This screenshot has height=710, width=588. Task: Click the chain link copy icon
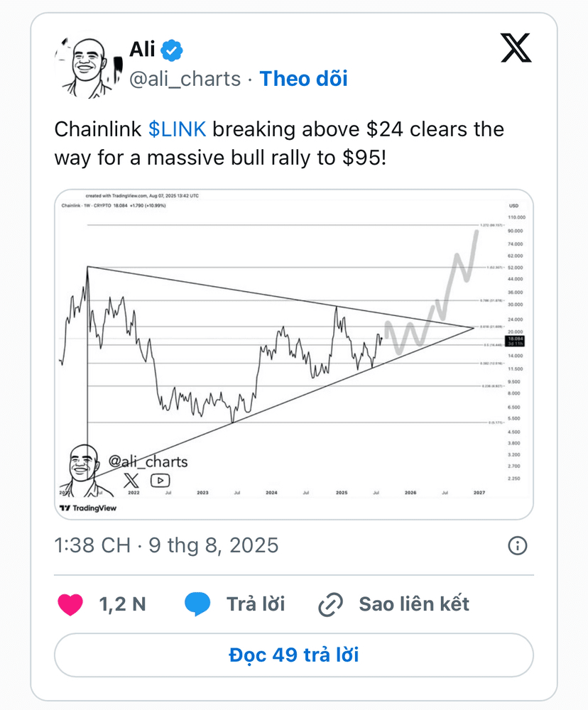tap(331, 604)
